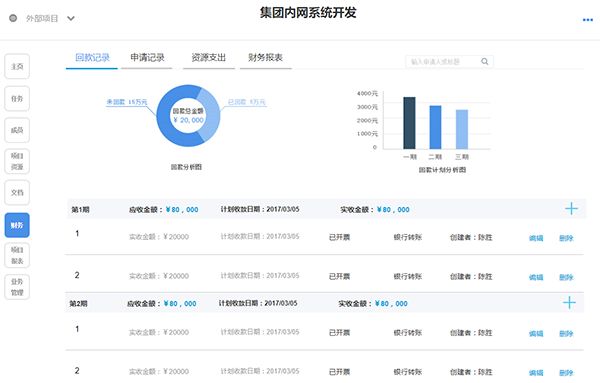The image size is (600, 383).
Task: Select the highlighted 财务 sidebar item
Action: 17,225
